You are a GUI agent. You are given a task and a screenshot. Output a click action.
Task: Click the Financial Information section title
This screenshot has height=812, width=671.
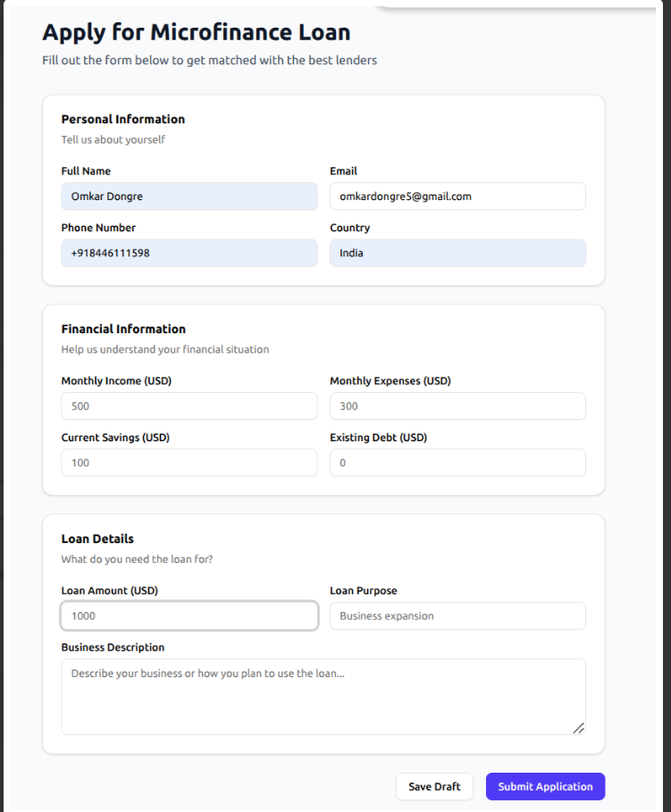(x=123, y=329)
